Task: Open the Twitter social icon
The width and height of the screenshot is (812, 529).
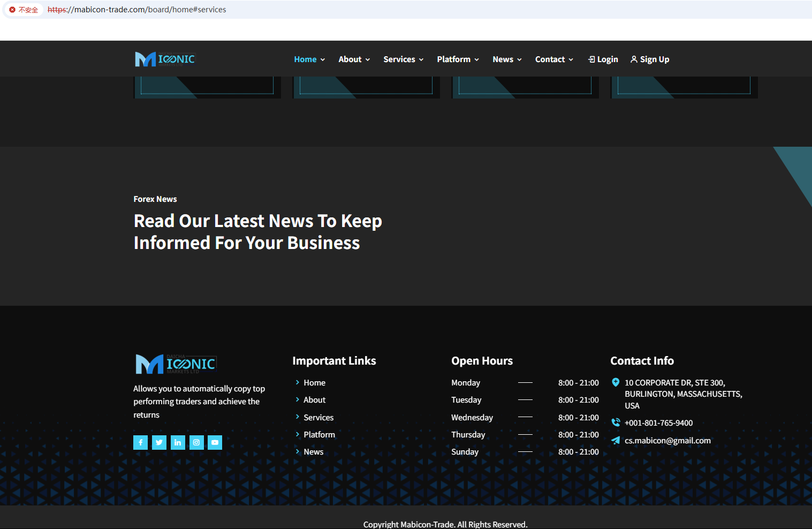Action: [159, 442]
